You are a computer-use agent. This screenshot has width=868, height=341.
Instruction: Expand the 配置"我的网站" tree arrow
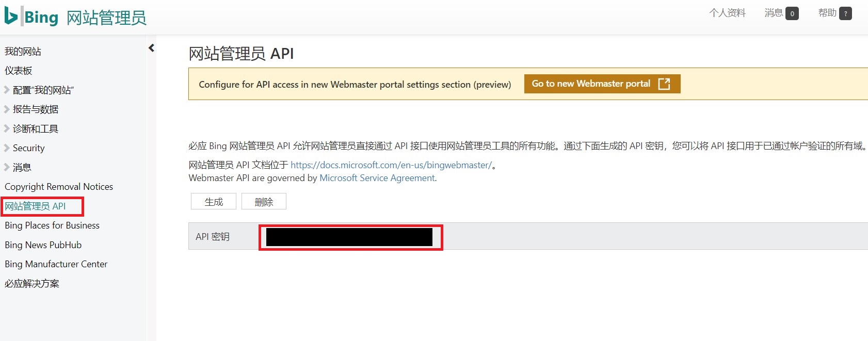7,90
